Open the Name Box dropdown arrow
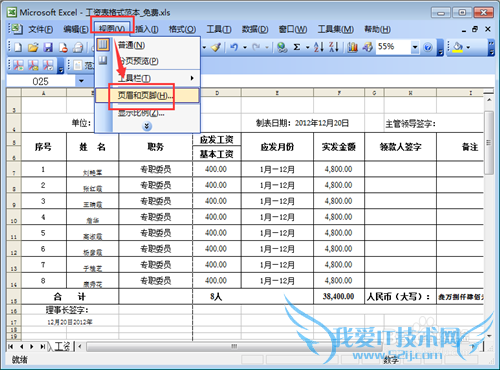500x370 pixels. point(81,81)
